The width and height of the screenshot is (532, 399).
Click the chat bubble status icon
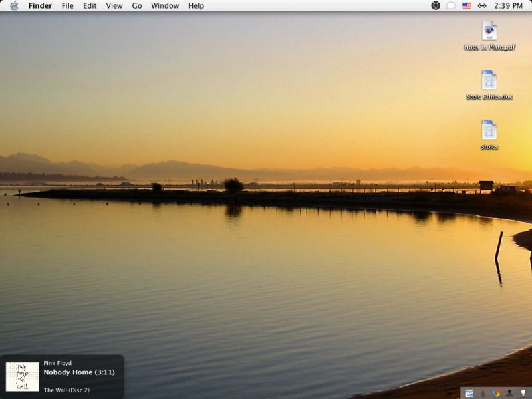pos(451,5)
